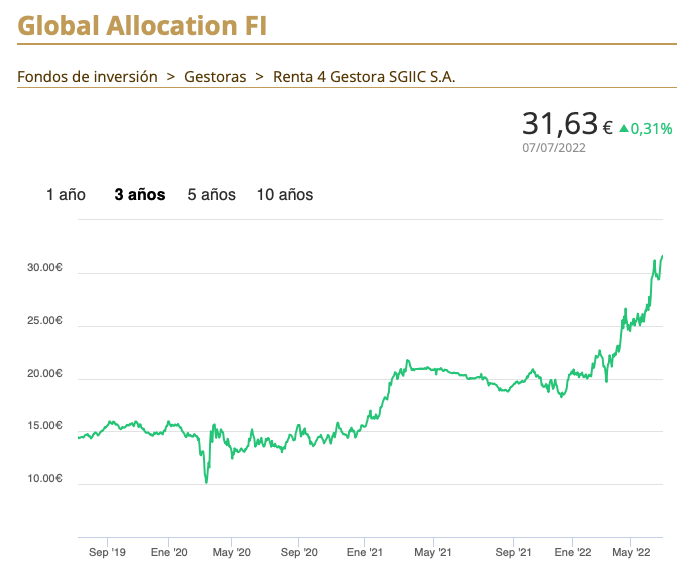677x580 pixels.
Task: Click the 07/07/2022 date label
Action: click(x=554, y=148)
